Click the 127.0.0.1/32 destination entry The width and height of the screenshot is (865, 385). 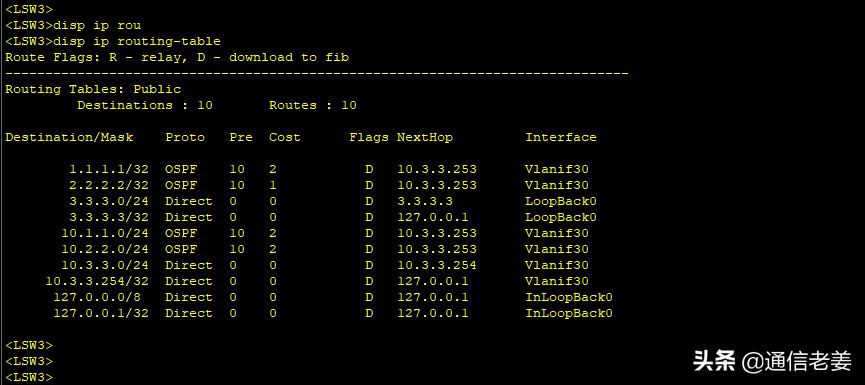[101, 313]
